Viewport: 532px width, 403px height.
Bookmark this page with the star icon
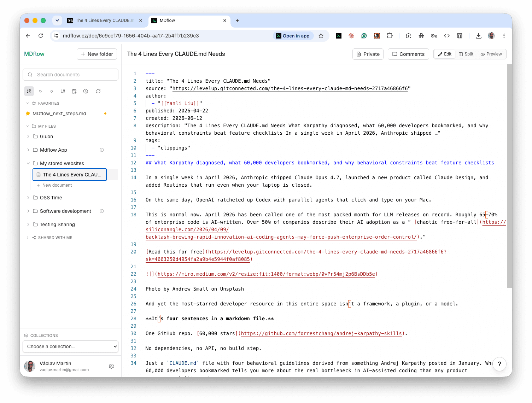point(321,36)
